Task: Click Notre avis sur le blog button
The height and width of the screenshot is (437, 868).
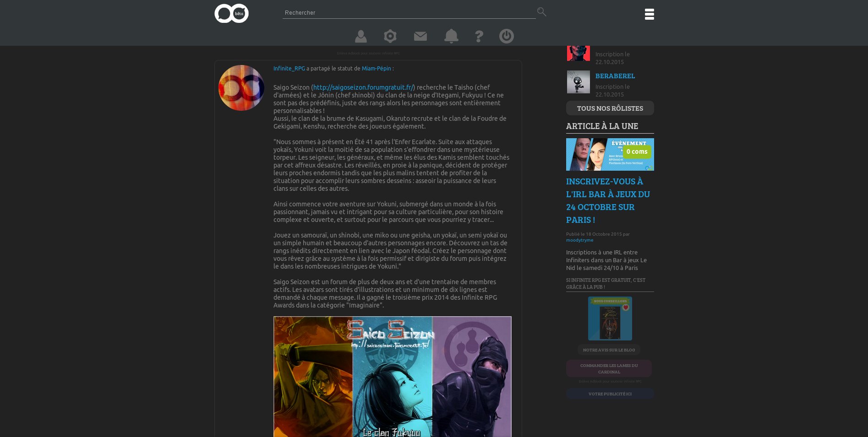Action: (609, 350)
